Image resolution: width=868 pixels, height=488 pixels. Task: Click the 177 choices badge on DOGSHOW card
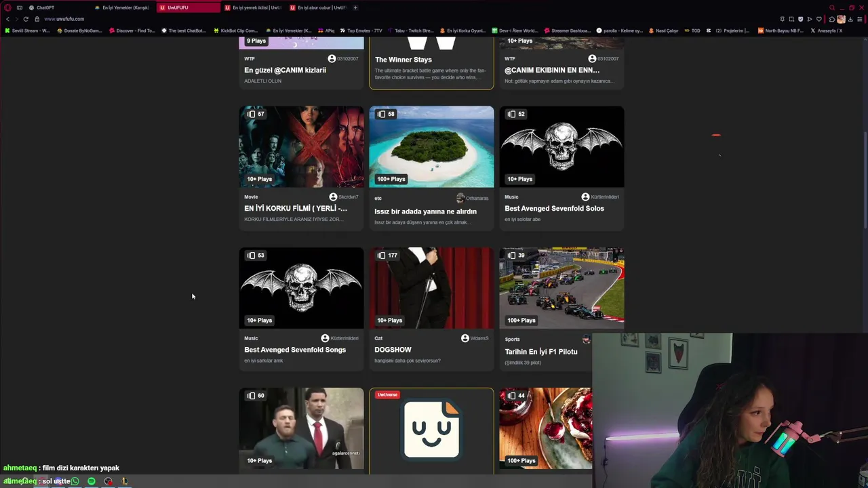pyautogui.click(x=387, y=256)
